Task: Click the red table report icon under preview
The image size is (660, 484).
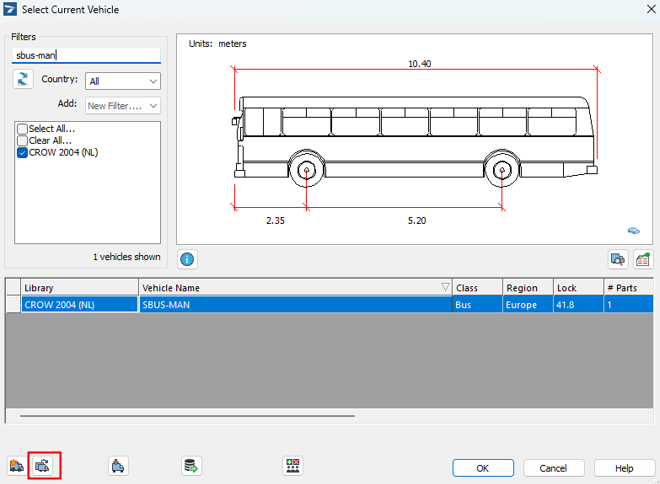Action: [x=642, y=259]
